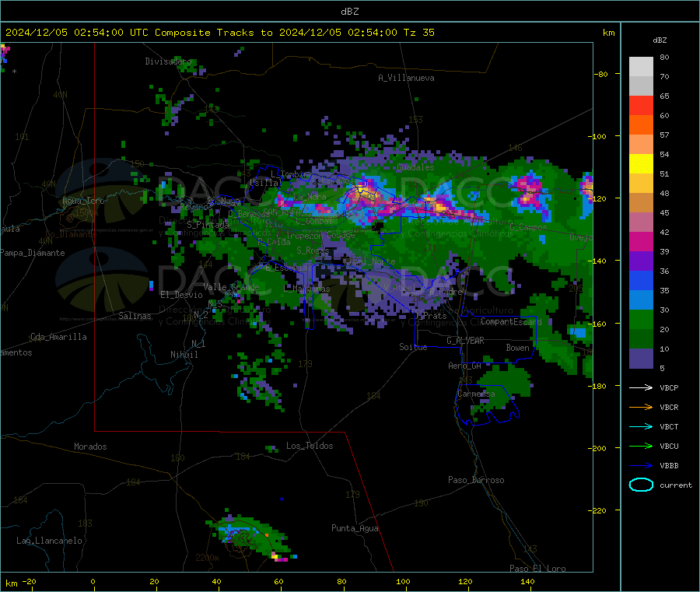Click the 'Divisadero' map label
The width and height of the screenshot is (700, 592).
pos(168,61)
